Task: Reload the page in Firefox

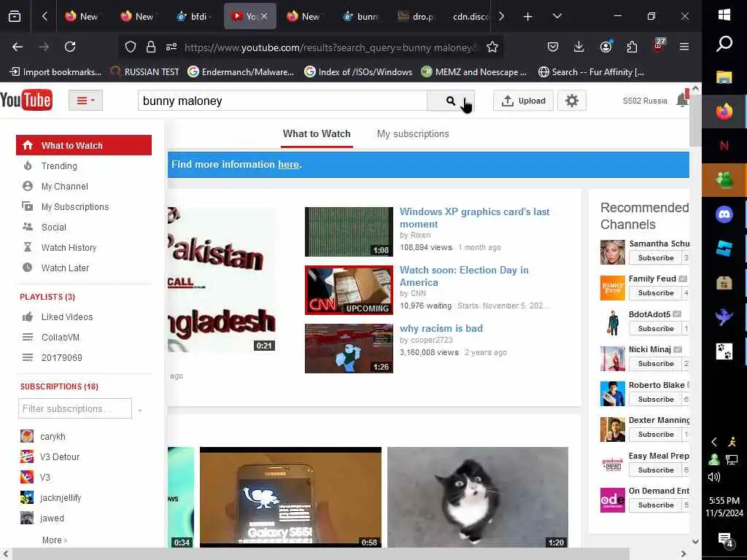Action: pyautogui.click(x=70, y=47)
